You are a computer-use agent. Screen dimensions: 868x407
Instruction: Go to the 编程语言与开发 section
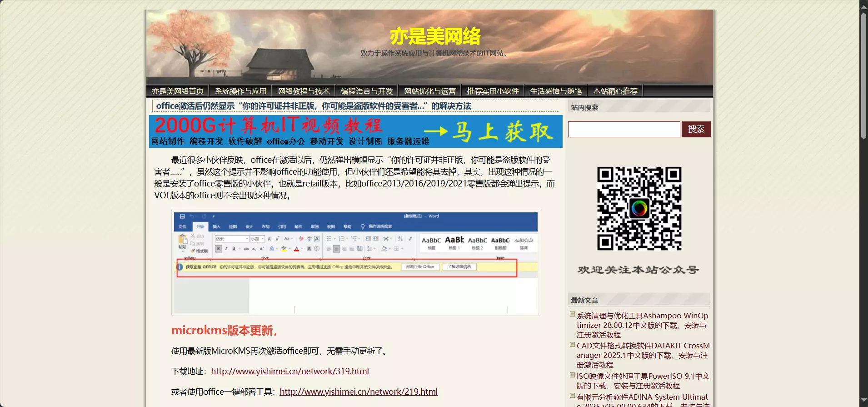[367, 91]
